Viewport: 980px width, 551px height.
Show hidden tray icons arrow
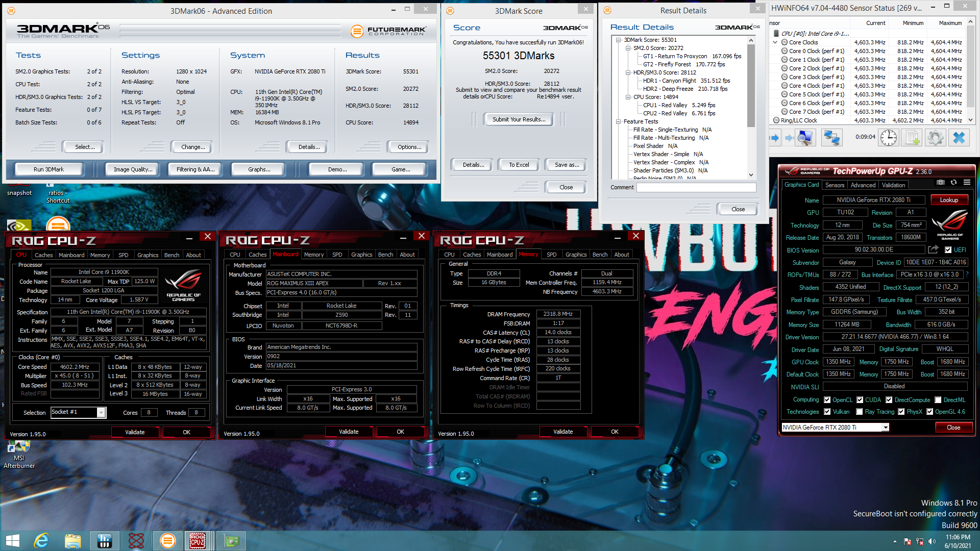click(895, 541)
